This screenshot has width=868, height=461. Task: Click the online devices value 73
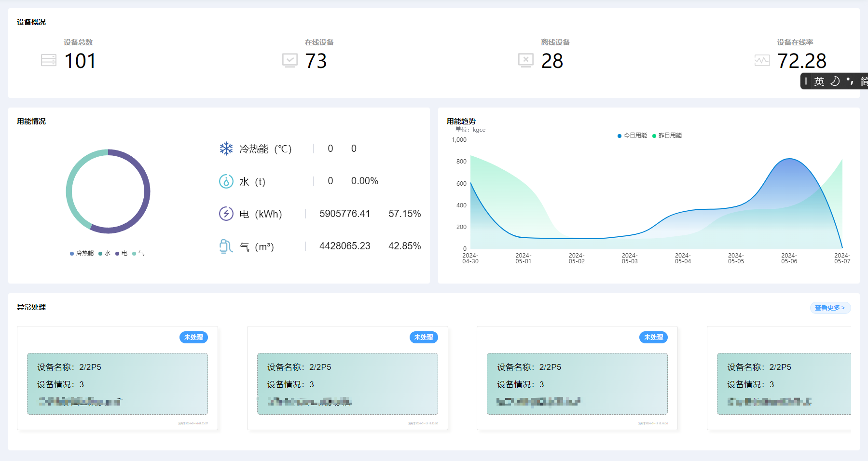point(316,61)
